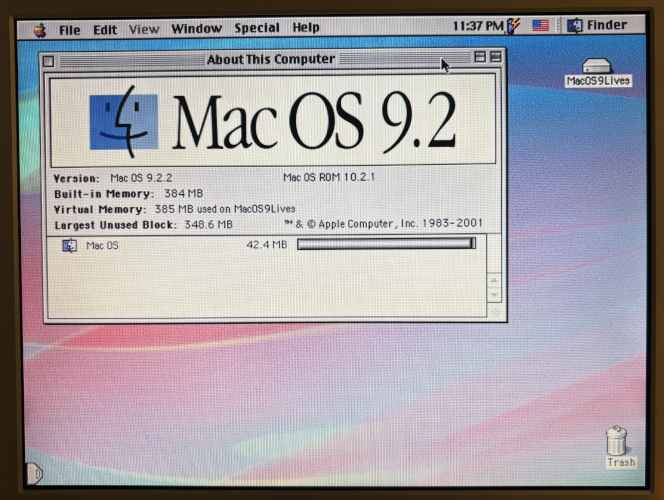Click the MacOS9Lives hard disk icon

click(x=597, y=67)
